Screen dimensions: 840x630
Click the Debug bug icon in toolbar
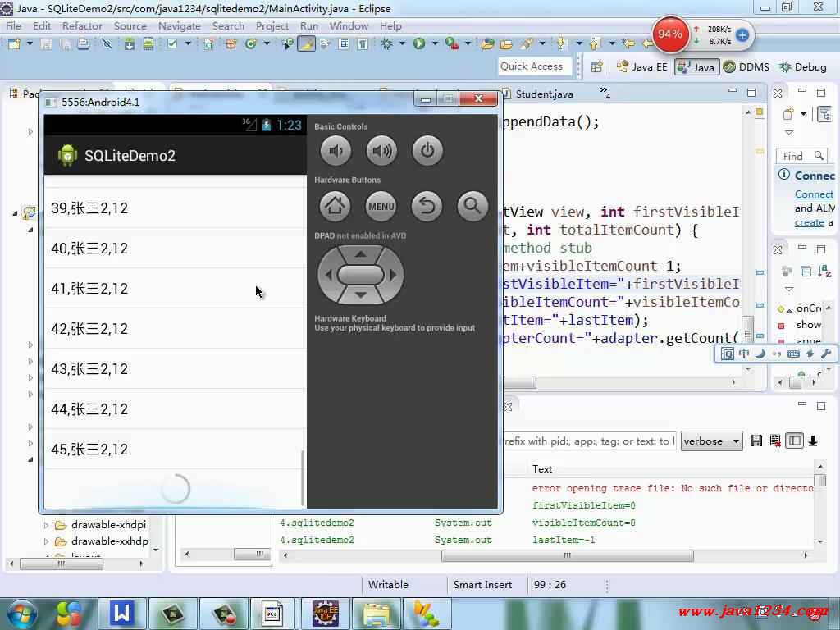click(x=386, y=44)
